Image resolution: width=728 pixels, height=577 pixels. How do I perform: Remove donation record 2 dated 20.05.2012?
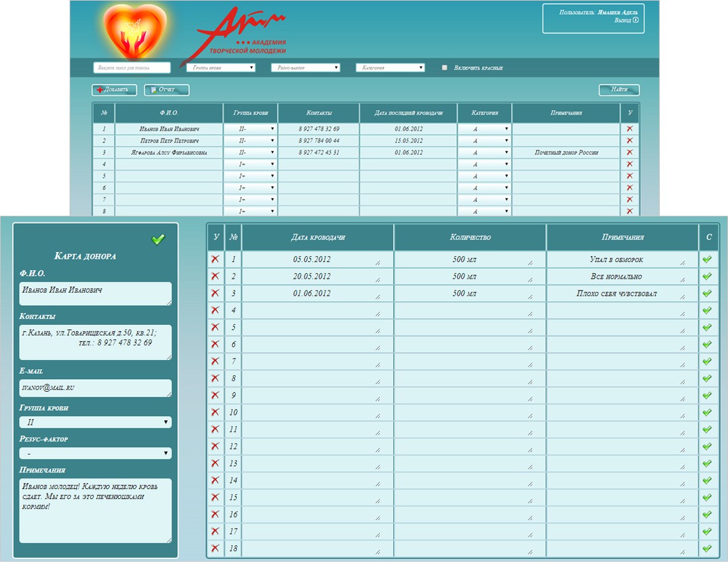pos(215,276)
